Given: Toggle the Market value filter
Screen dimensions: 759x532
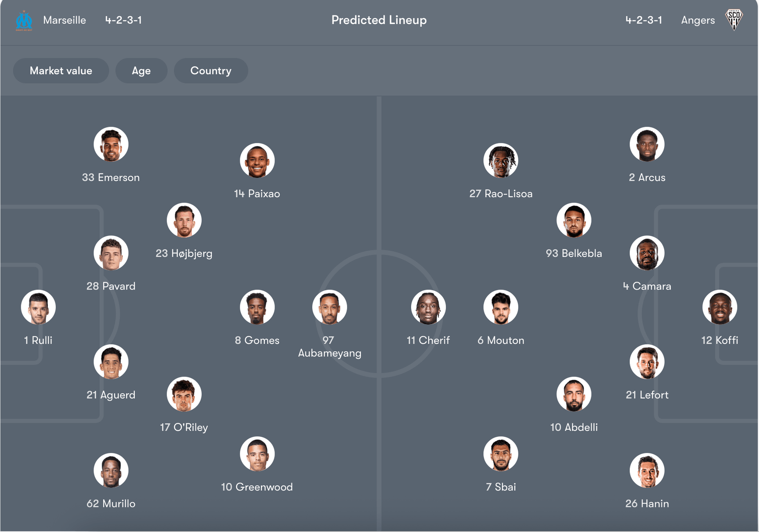Looking at the screenshot, I should click(x=61, y=71).
